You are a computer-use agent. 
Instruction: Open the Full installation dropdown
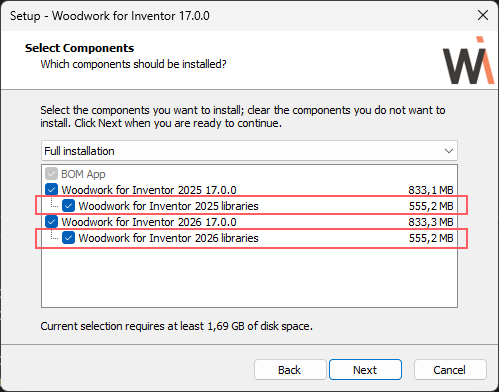point(249,151)
